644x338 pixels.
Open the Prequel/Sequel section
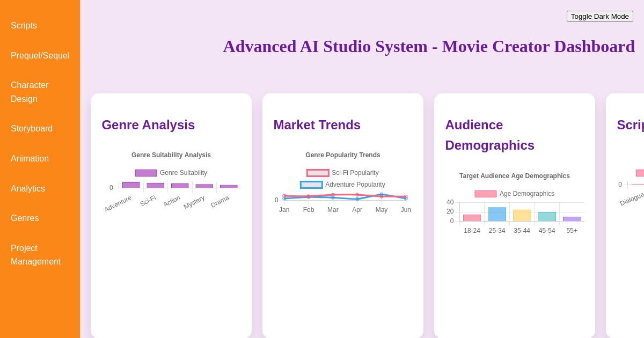pyautogui.click(x=40, y=56)
